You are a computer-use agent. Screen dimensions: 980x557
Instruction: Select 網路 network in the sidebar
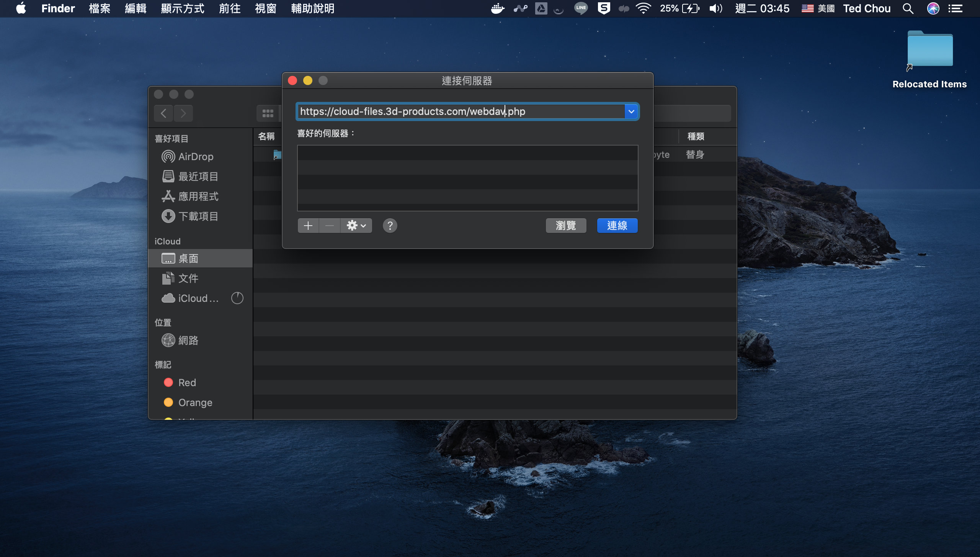pyautogui.click(x=188, y=341)
